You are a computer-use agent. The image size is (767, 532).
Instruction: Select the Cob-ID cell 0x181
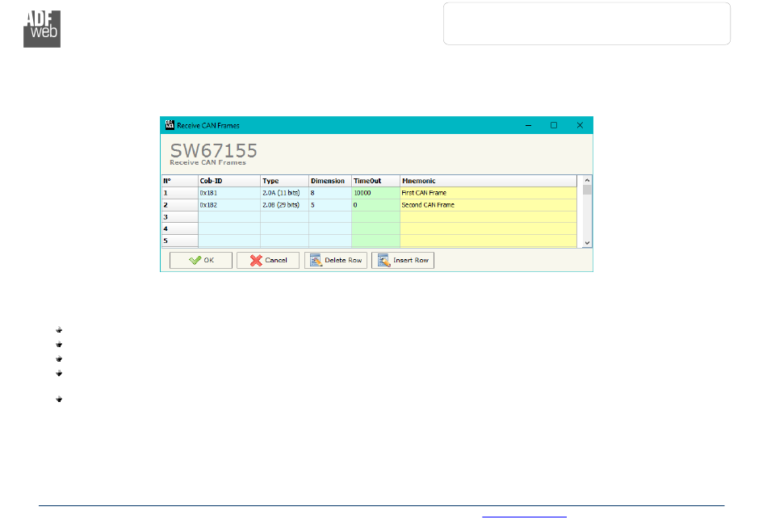(x=229, y=193)
